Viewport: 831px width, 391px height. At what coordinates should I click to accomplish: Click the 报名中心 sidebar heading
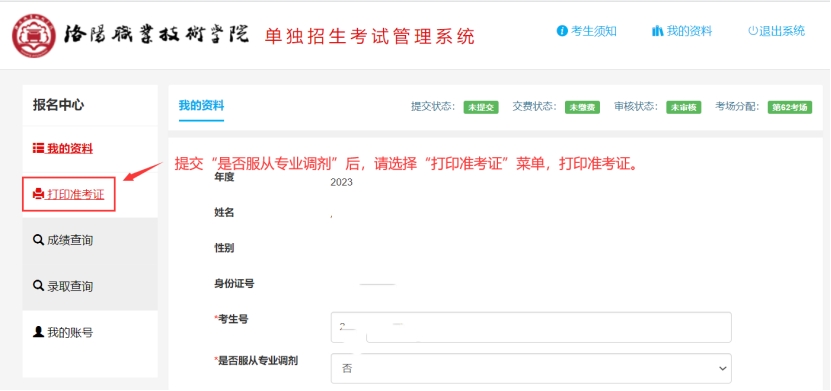[x=58, y=105]
